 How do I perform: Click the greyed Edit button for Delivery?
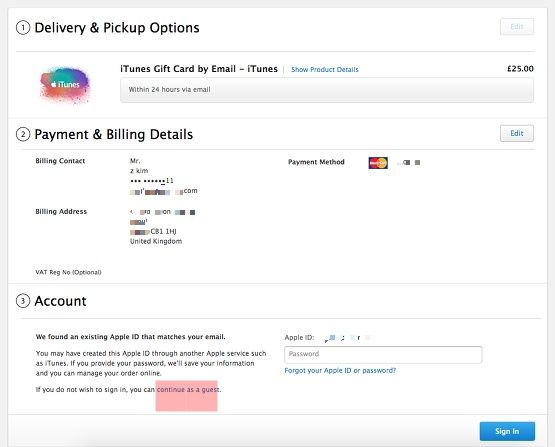click(x=517, y=27)
